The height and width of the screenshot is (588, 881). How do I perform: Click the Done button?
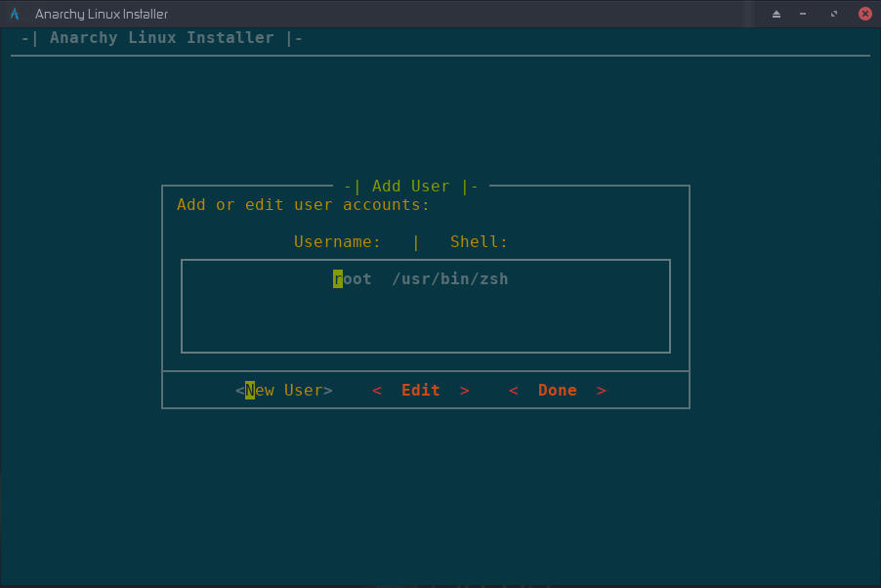pos(558,390)
